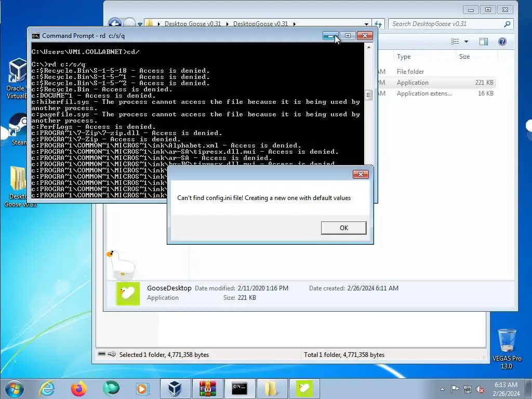Click the Command Prompt title bar icon
The image size is (532, 399).
point(36,36)
